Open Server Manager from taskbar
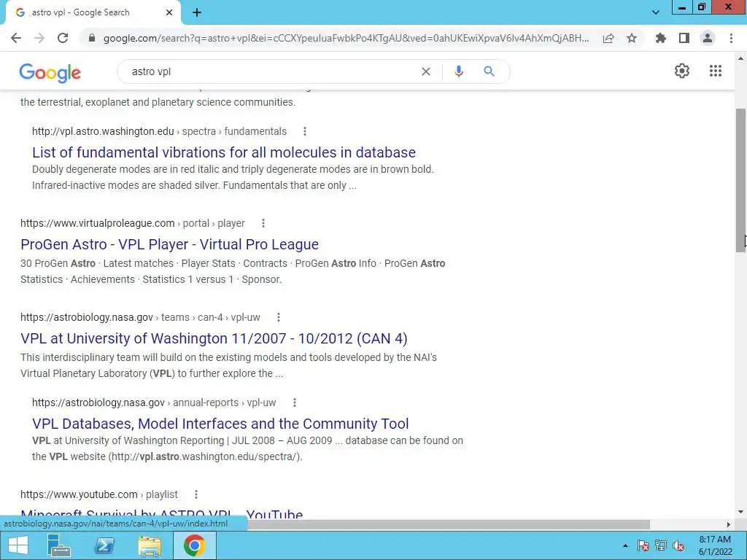The height and width of the screenshot is (560, 747). coord(58,545)
